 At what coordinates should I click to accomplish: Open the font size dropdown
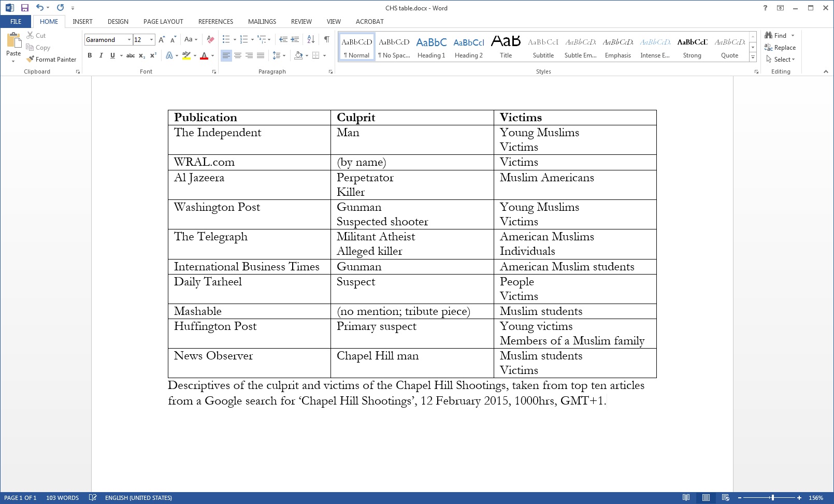[x=151, y=40]
